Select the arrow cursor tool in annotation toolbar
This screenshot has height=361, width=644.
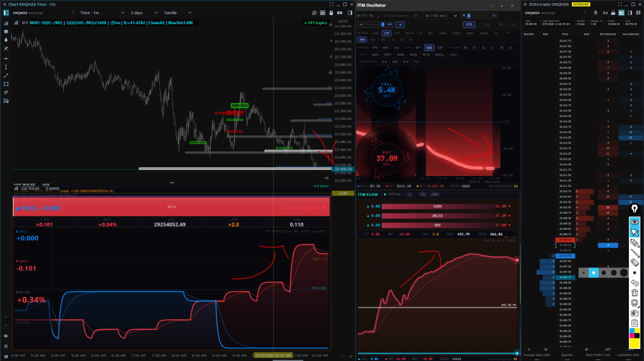point(634,232)
